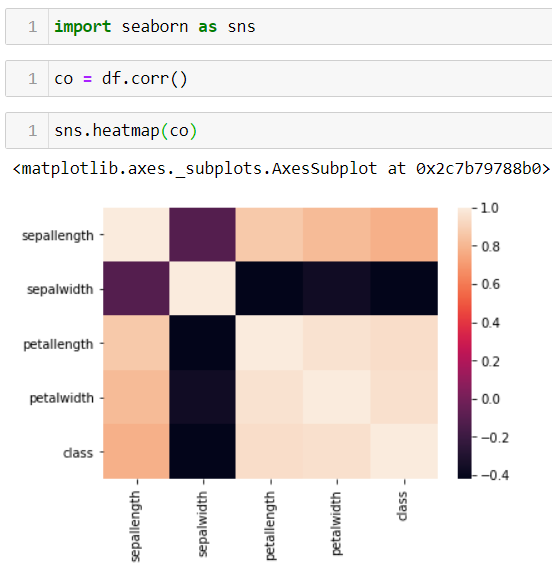Viewport: 552px width, 577px height.
Task: Click the rotated 'sepallength' x-axis label
Action: pyautogui.click(x=135, y=526)
